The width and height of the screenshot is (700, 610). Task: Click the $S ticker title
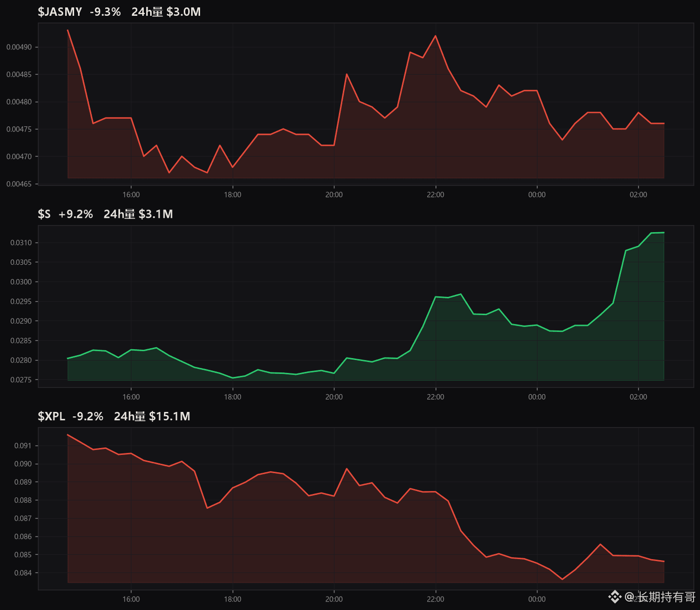[x=44, y=214]
